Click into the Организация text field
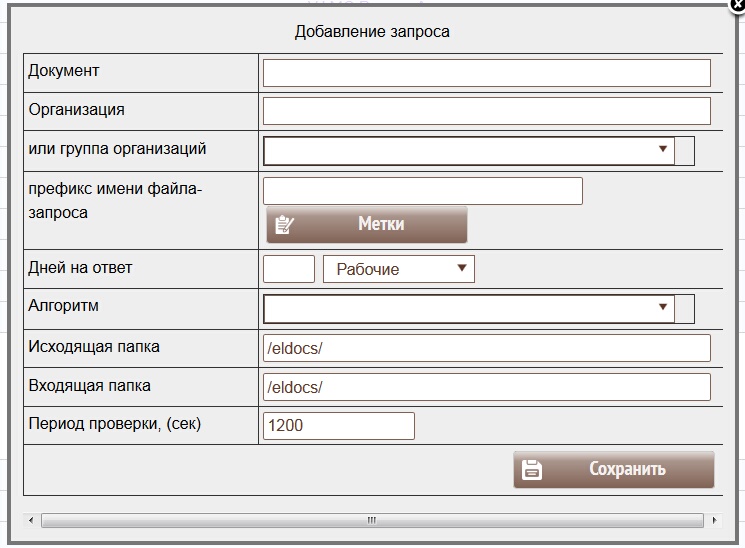The height and width of the screenshot is (548, 745). coord(486,111)
